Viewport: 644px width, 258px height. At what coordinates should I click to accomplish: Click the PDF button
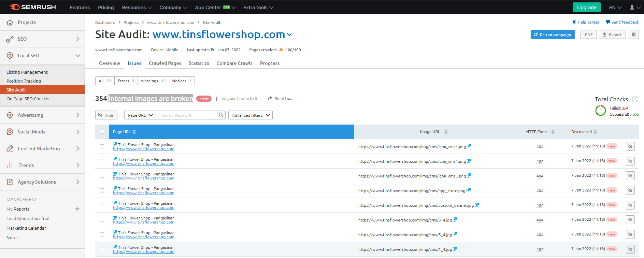[588, 34]
